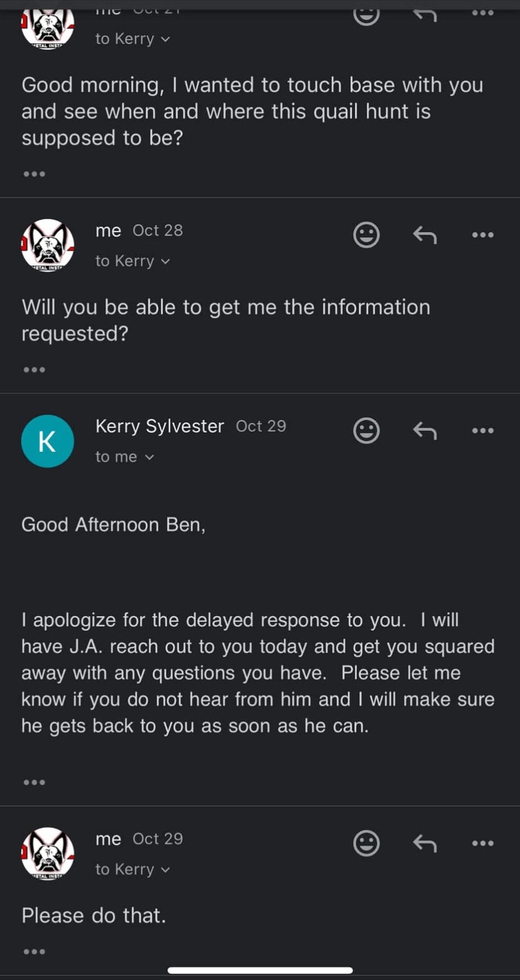Add emoji reaction to Oct 28 message
This screenshot has height=980, width=520.
[366, 235]
